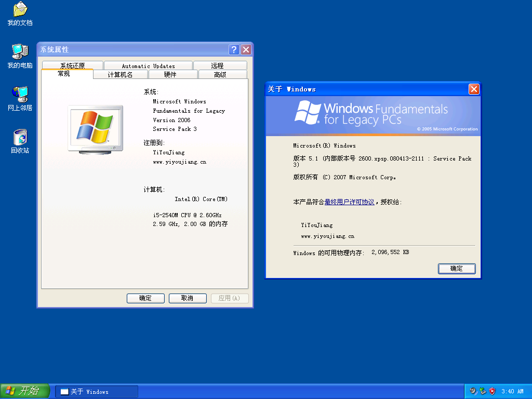
Task: Click 取消 in the 系统属性 dialog
Action: click(x=188, y=298)
